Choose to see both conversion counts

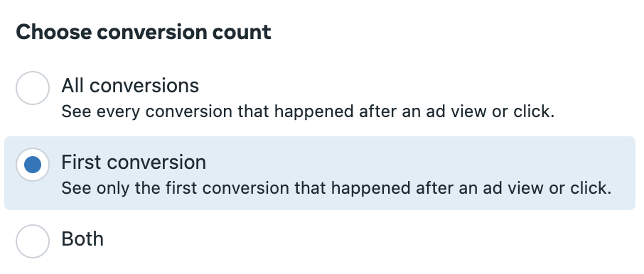33,241
